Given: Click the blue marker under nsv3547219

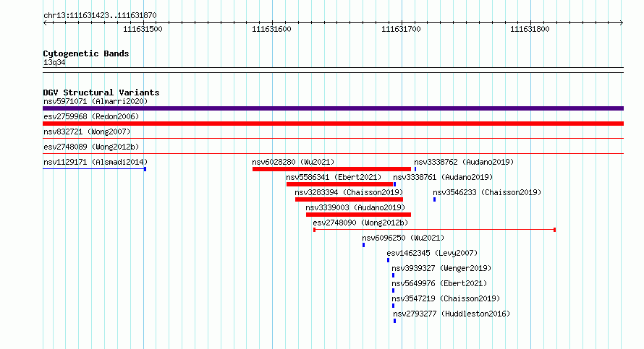Looking at the screenshot, I should 393,306.
